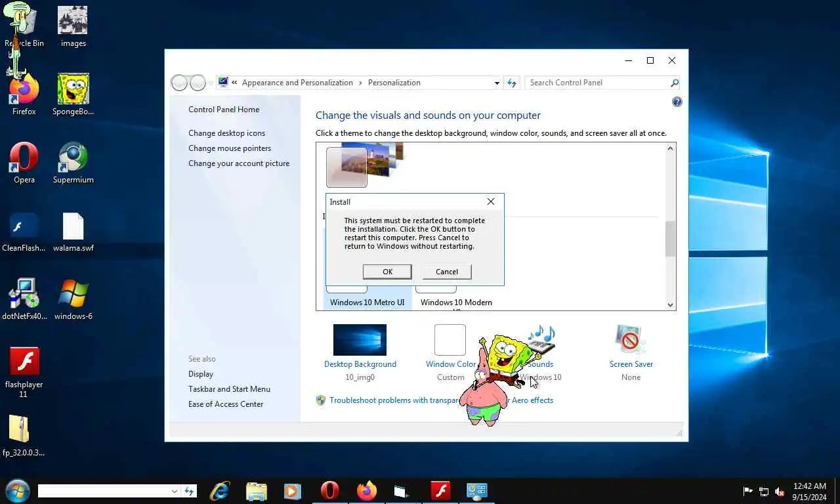Select the images desktop folder icon
The image size is (840, 504).
tap(73, 26)
